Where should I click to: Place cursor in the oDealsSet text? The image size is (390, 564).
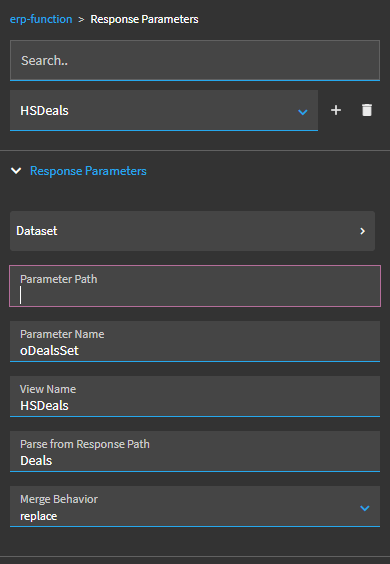tap(49, 351)
